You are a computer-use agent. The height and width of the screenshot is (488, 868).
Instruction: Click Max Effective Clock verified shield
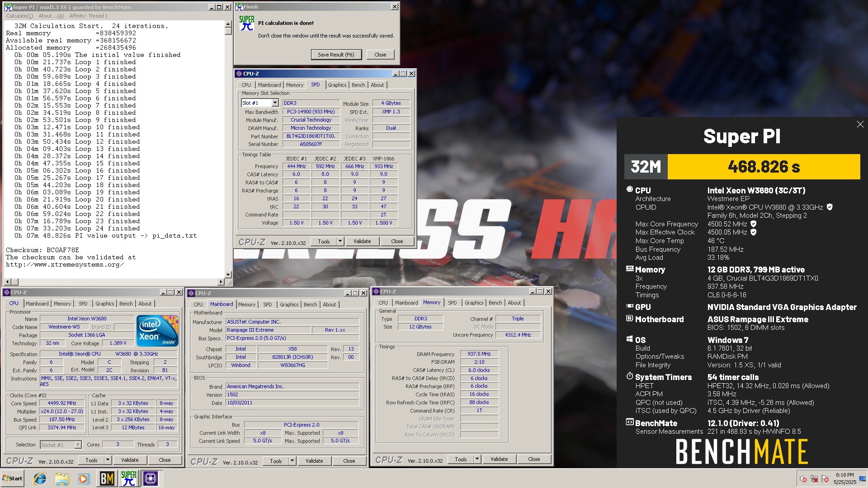click(x=754, y=232)
